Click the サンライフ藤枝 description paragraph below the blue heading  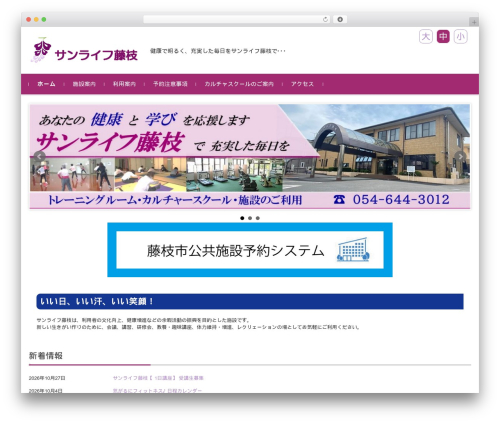pyautogui.click(x=198, y=324)
